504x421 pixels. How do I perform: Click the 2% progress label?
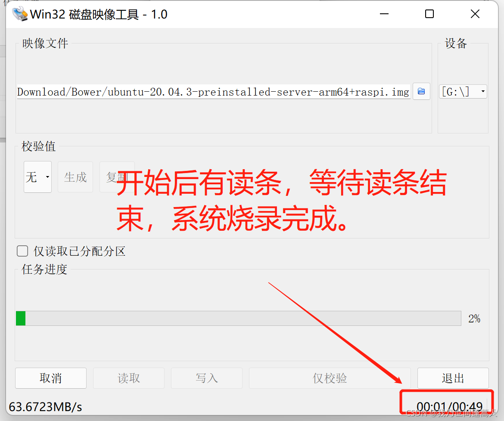pos(474,319)
